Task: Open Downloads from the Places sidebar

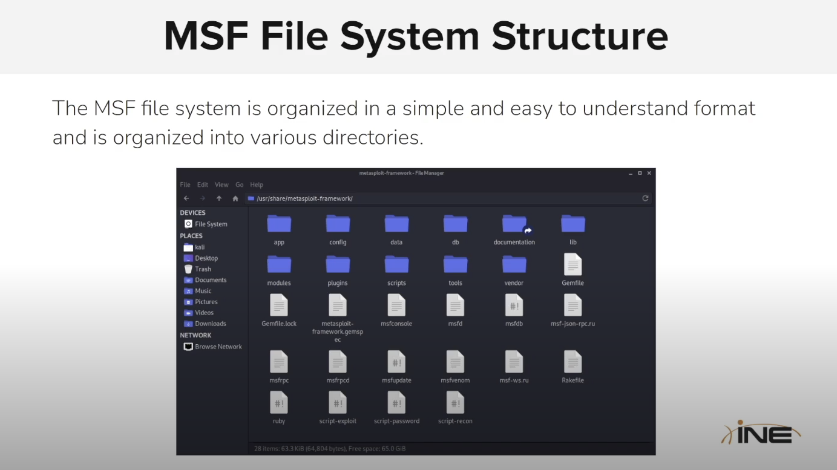Action: [210, 323]
